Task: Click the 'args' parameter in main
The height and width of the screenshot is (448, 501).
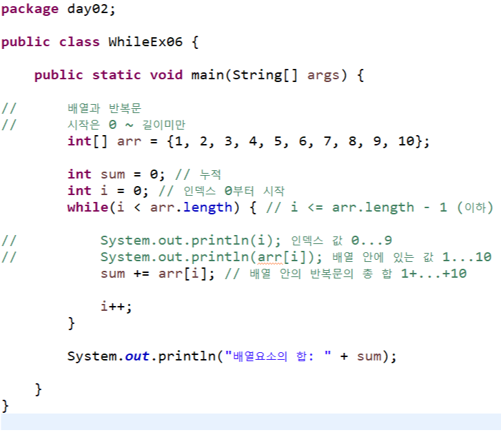Action: click(323, 75)
